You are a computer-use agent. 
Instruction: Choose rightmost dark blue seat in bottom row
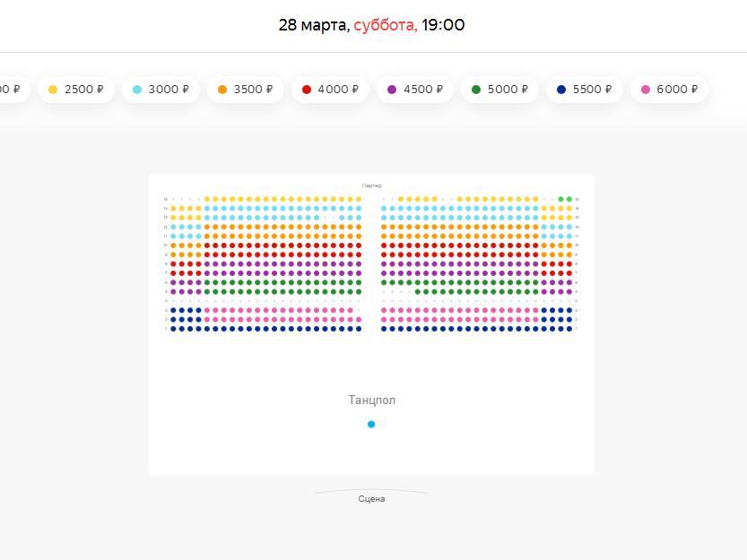569,329
